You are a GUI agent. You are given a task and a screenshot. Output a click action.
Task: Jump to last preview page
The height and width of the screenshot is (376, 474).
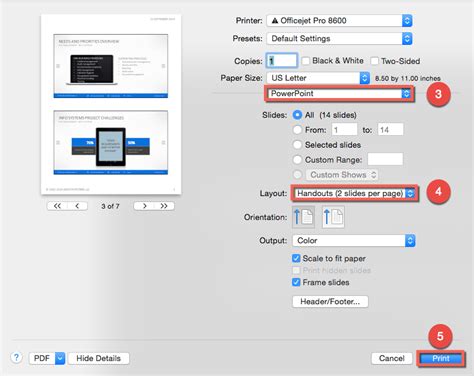coord(164,206)
